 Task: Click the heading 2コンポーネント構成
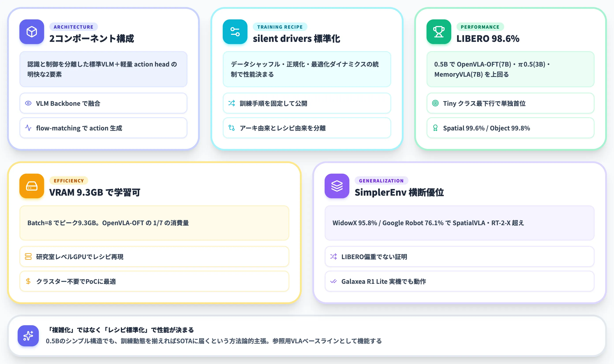click(x=92, y=39)
